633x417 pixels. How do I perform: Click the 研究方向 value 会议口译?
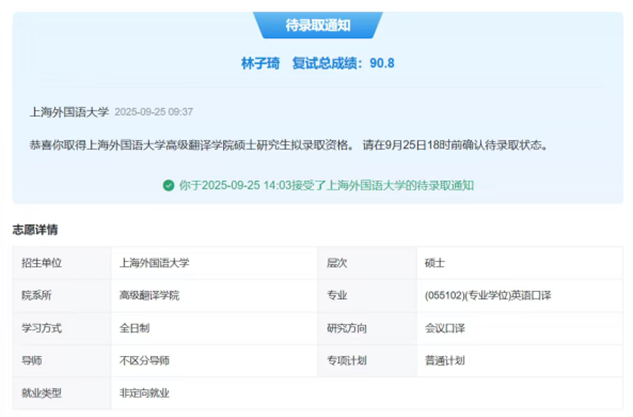[x=445, y=328]
